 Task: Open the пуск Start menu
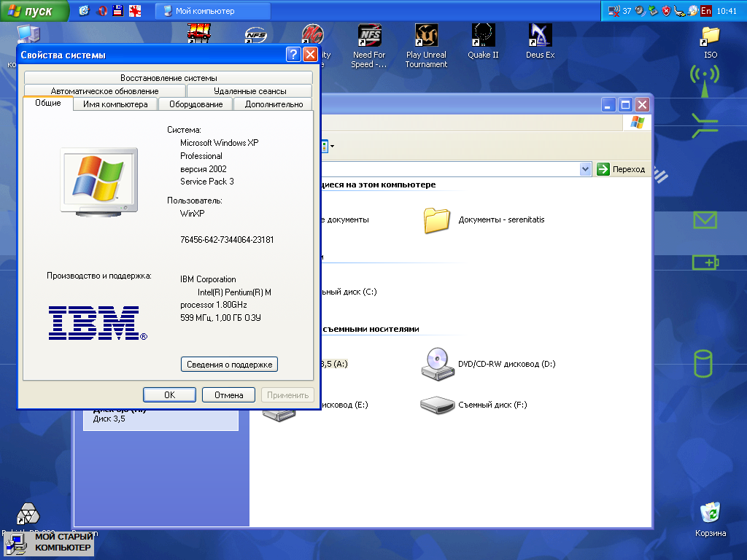pos(34,11)
